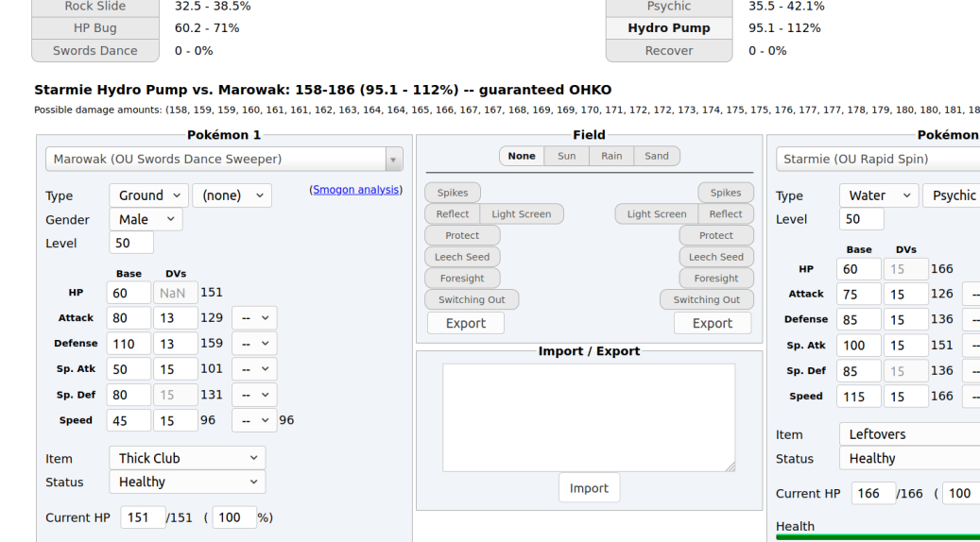Toggle Spikes on Marowak's side
This screenshot has height=542, width=980.
click(453, 193)
